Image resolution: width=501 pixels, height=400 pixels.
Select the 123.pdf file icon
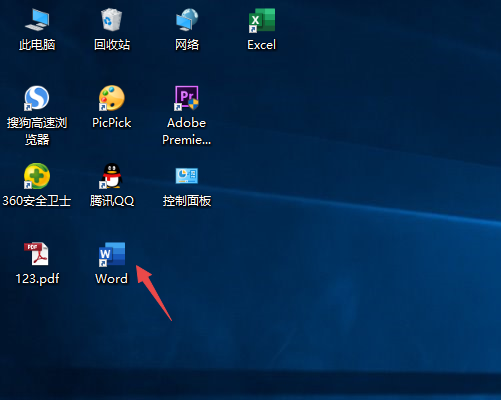[x=37, y=254]
